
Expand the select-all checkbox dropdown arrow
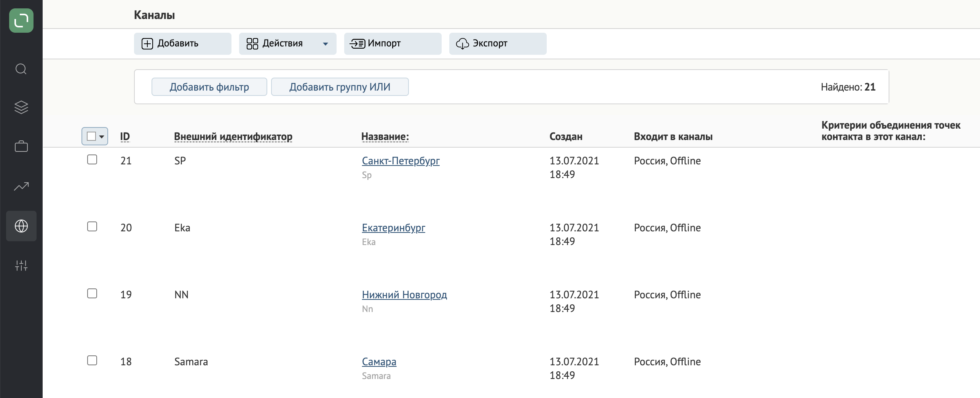point(102,137)
